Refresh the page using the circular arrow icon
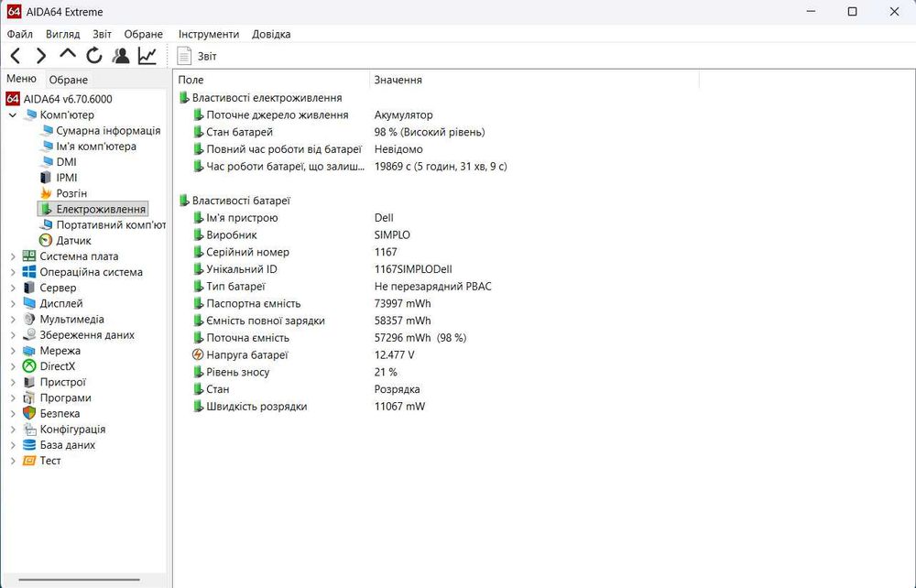Viewport: 916px width, 588px height. click(x=94, y=56)
